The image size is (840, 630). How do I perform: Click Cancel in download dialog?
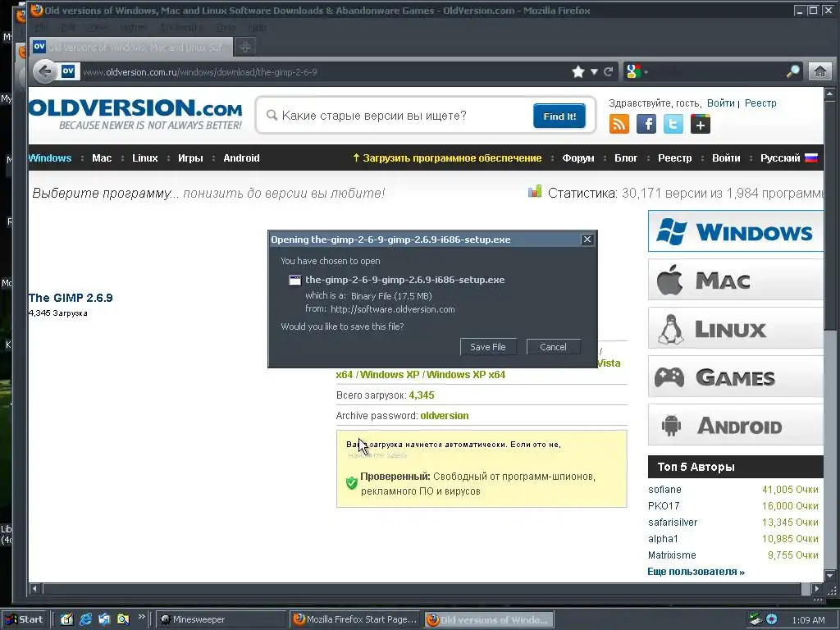pos(553,347)
